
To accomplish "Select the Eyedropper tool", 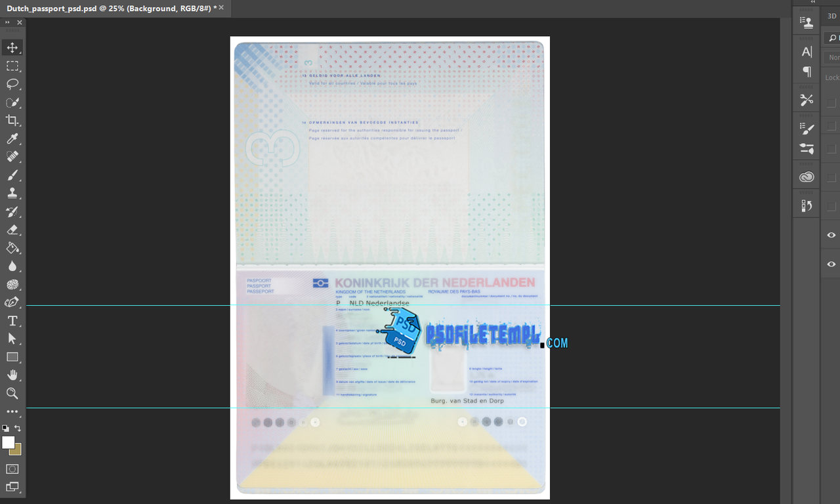I will 12,138.
